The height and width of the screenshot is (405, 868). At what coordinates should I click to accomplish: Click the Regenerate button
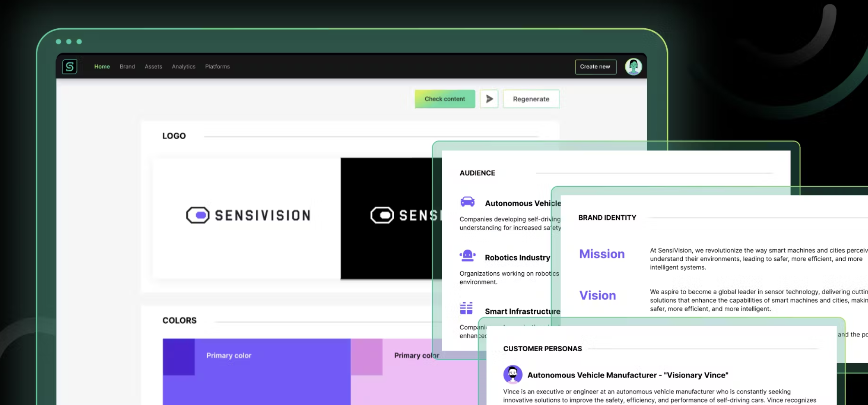tap(531, 99)
